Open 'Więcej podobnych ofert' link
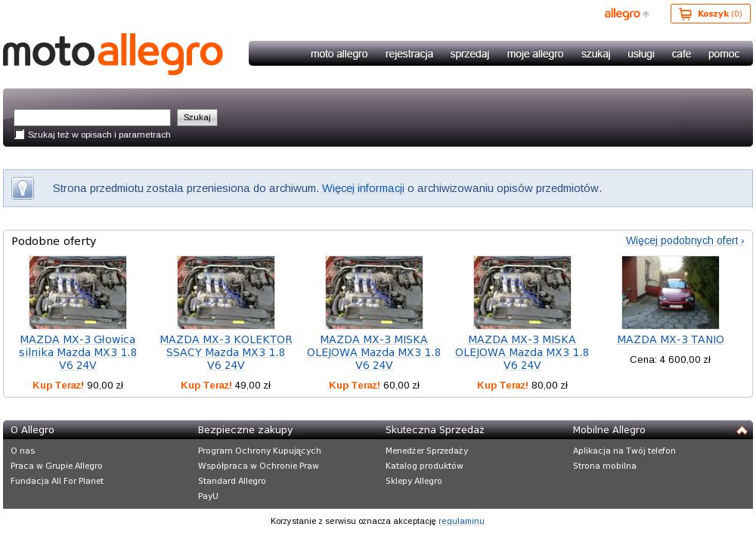 (685, 240)
